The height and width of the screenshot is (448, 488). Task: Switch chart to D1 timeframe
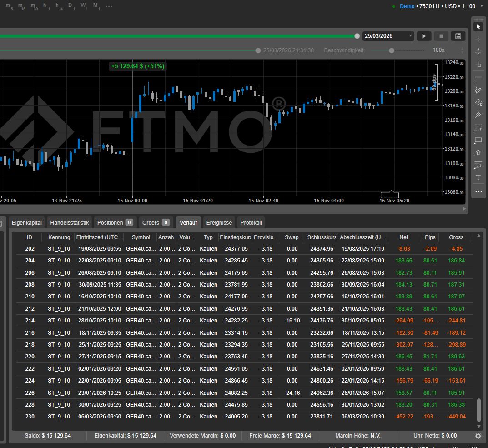(71, 6)
